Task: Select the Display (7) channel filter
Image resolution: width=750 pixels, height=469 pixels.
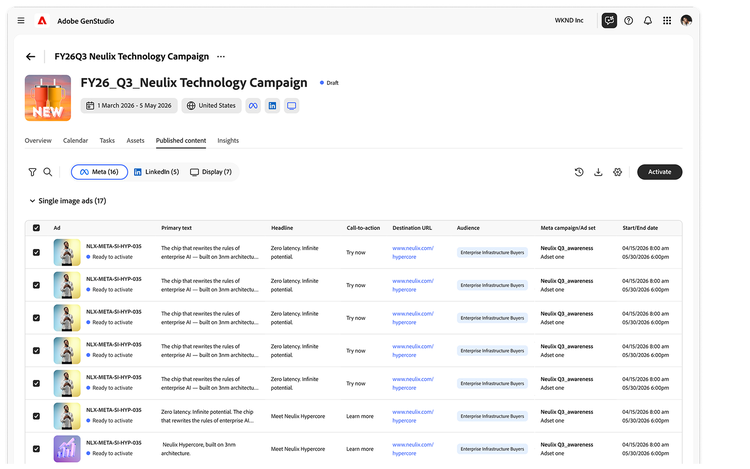Action: [x=211, y=172]
